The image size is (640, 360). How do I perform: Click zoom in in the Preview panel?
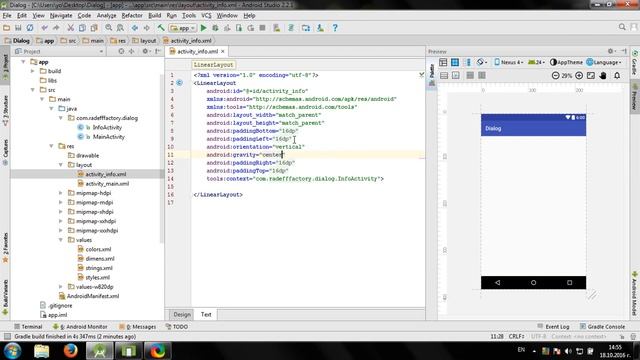tap(579, 76)
